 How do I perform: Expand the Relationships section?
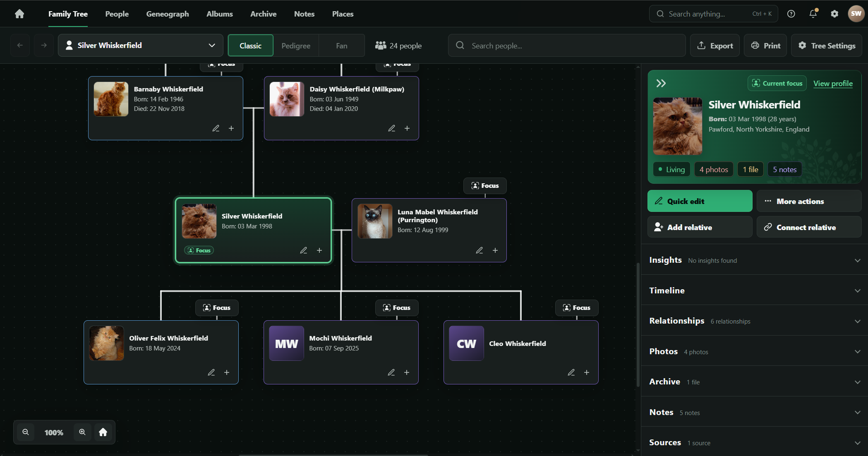(x=754, y=321)
